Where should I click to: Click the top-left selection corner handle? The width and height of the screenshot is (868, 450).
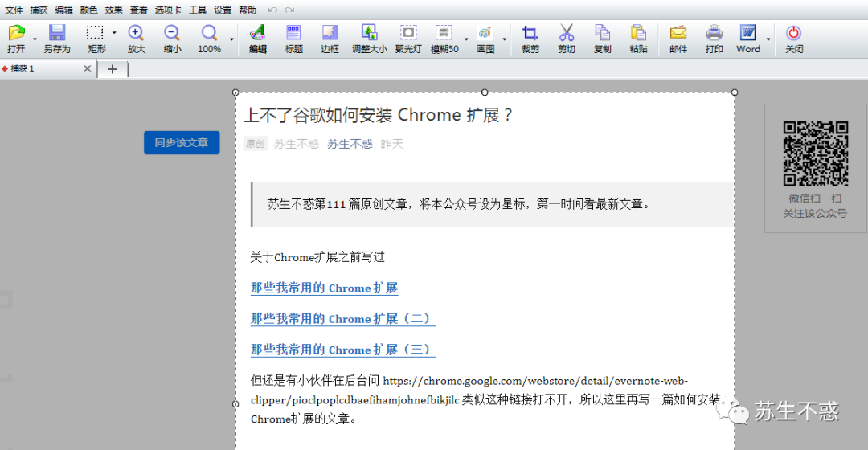[x=235, y=92]
